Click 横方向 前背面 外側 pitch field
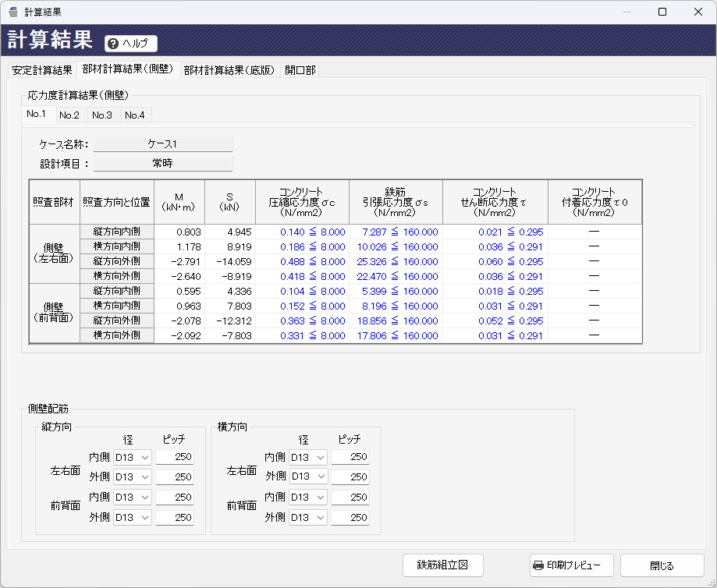Image resolution: width=717 pixels, height=588 pixels. point(350,517)
